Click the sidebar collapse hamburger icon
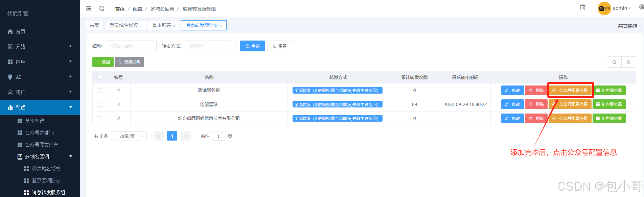The image size is (644, 197). pos(89,8)
